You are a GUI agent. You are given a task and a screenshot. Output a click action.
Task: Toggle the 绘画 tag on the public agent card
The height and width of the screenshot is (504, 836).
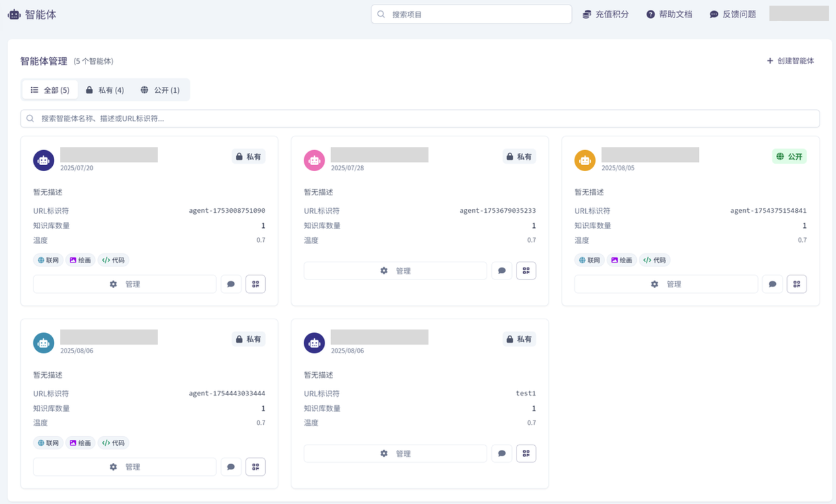(x=621, y=259)
